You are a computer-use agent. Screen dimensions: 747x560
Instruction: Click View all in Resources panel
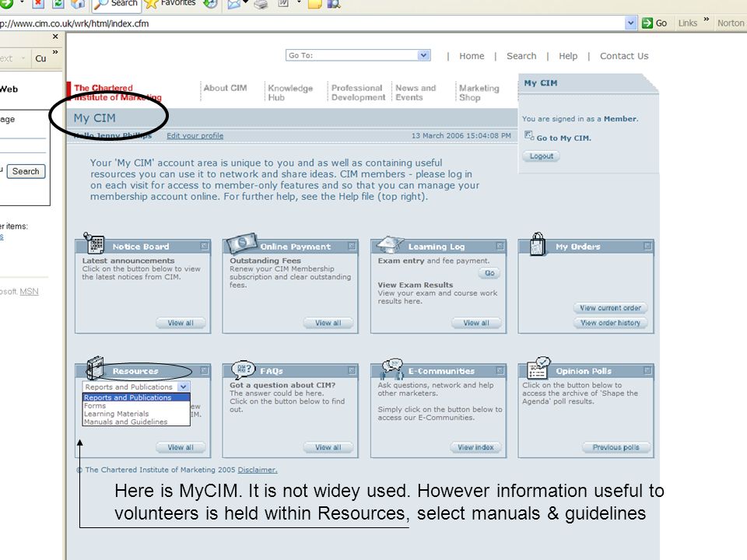(181, 448)
